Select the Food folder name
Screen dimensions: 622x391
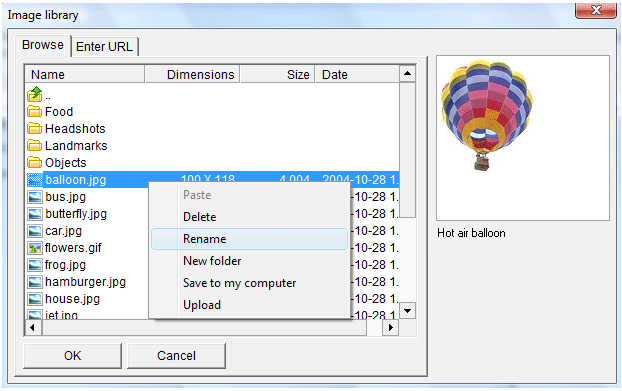[x=59, y=111]
